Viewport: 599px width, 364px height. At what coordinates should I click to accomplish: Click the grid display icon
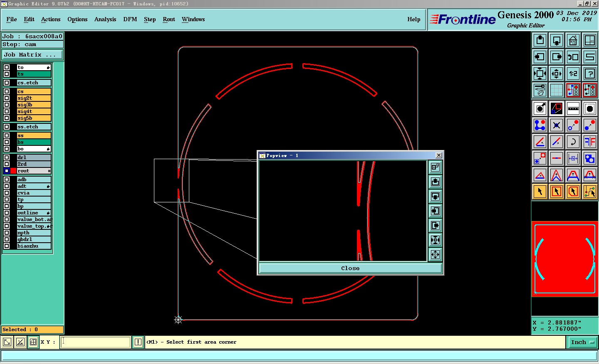click(557, 90)
